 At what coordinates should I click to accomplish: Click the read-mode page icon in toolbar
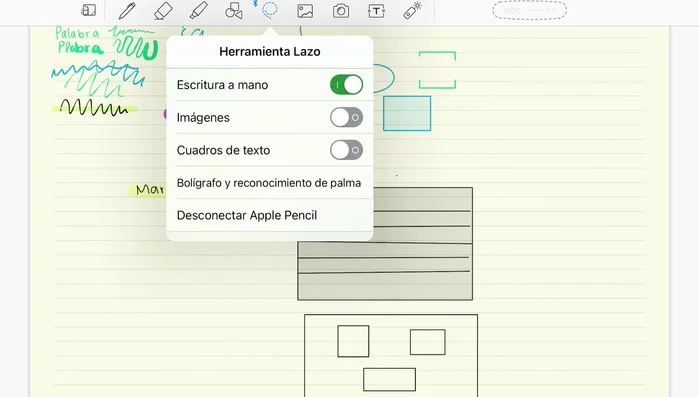[89, 10]
